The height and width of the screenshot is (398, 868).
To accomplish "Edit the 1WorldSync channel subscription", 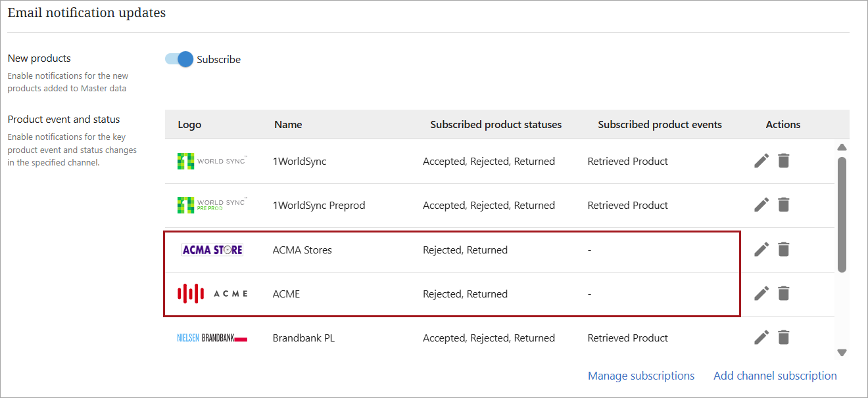I will click(x=761, y=161).
